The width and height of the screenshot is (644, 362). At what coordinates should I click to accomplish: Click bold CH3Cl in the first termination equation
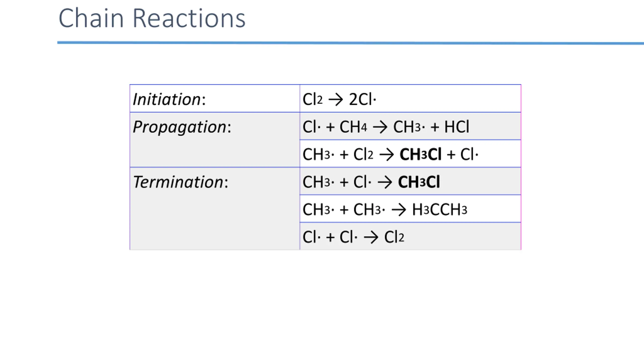(419, 182)
